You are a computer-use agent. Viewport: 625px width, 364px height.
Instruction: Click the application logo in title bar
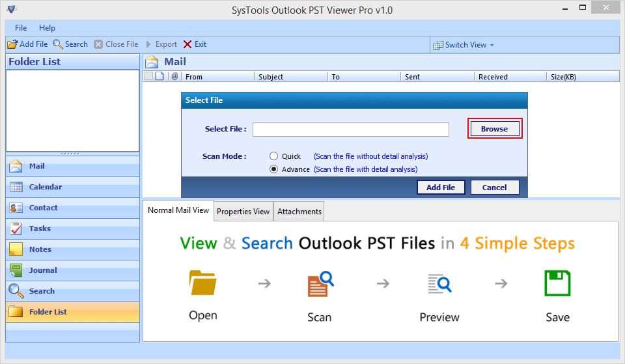click(12, 8)
